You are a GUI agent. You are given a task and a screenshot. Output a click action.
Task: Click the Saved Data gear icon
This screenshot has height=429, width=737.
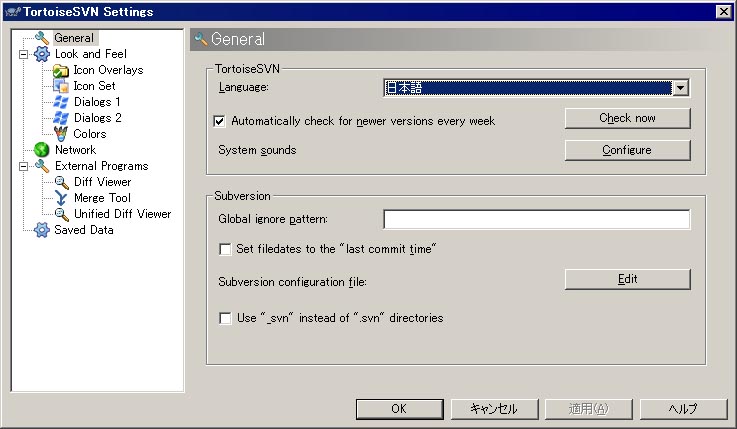pos(42,230)
